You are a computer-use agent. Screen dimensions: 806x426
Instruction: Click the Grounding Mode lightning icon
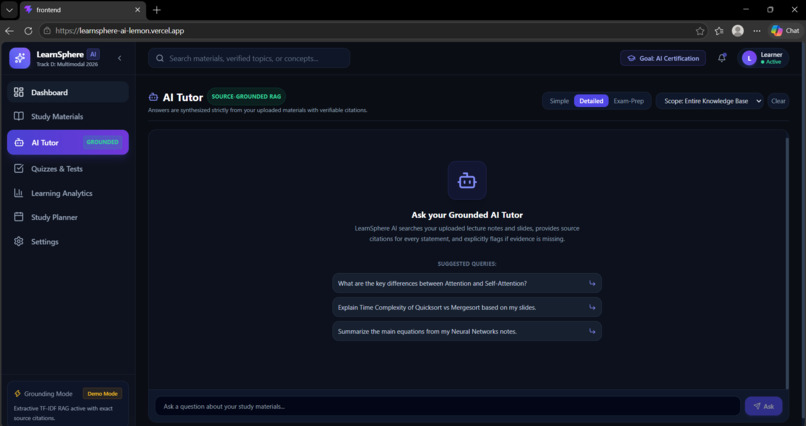pos(17,394)
